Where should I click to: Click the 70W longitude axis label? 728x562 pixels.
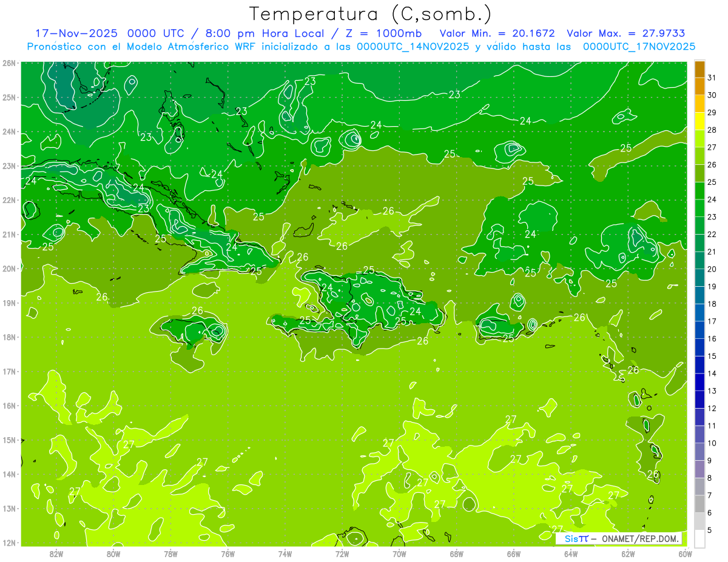(399, 554)
